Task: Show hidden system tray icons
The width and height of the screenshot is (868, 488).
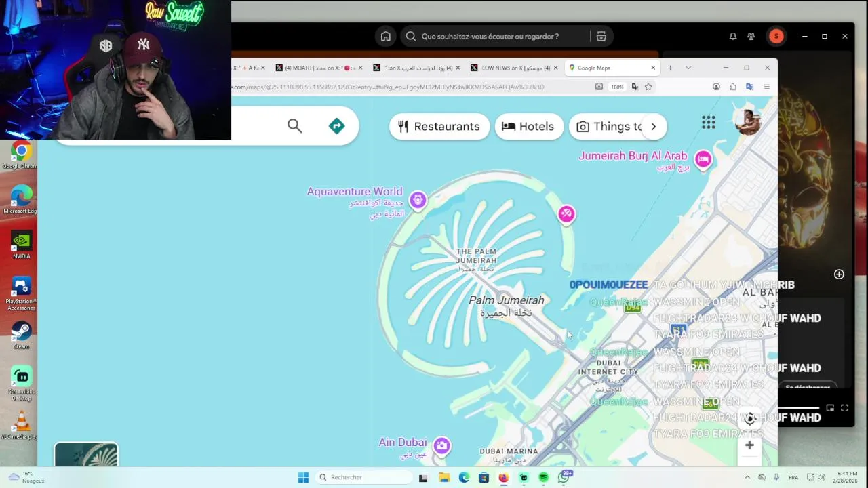Action: [x=747, y=477]
